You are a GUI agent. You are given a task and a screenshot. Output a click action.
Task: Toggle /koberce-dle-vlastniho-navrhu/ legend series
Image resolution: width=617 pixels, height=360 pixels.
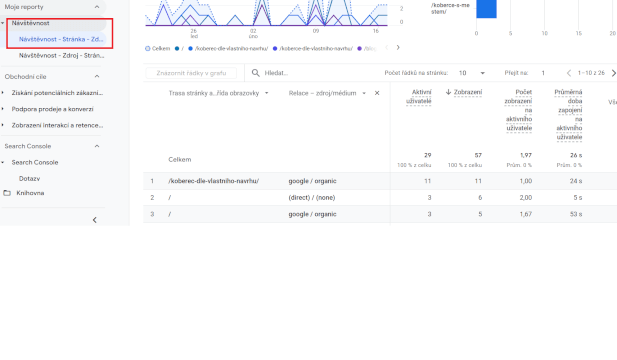click(x=312, y=48)
